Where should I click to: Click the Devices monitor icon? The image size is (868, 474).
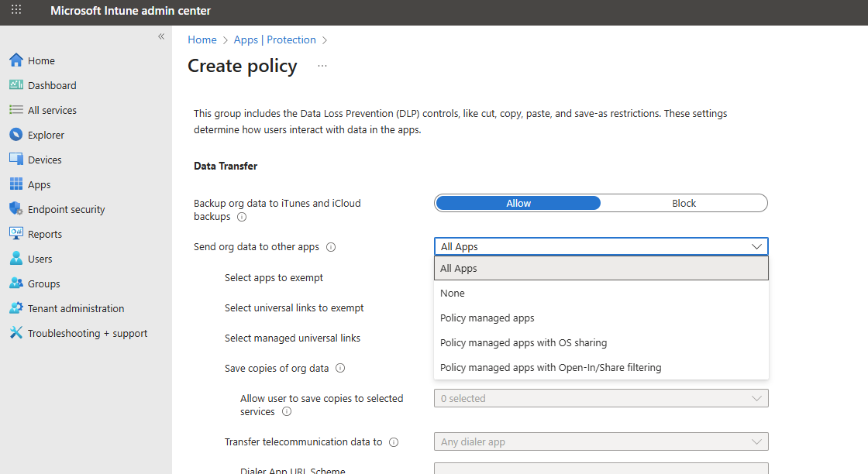click(x=16, y=160)
